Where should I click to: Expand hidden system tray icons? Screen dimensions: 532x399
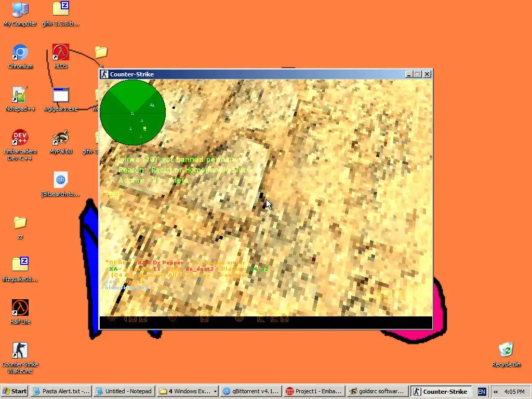tap(495, 392)
